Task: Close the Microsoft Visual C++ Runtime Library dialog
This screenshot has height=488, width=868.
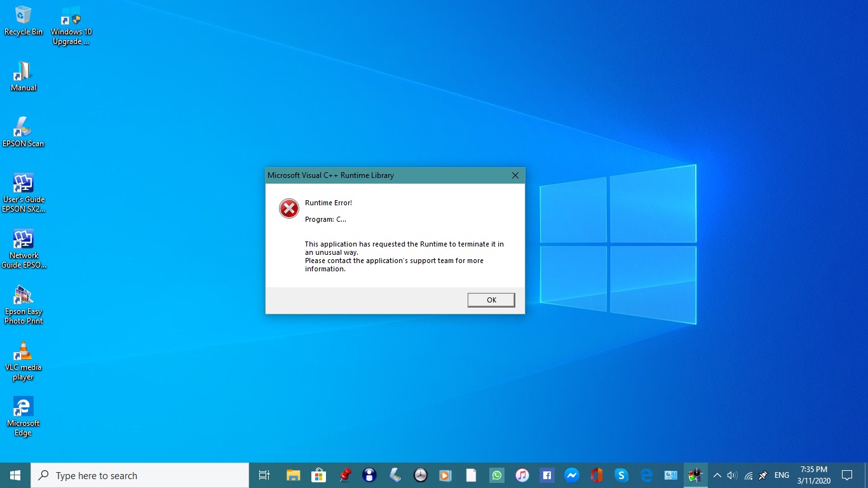Action: click(515, 175)
